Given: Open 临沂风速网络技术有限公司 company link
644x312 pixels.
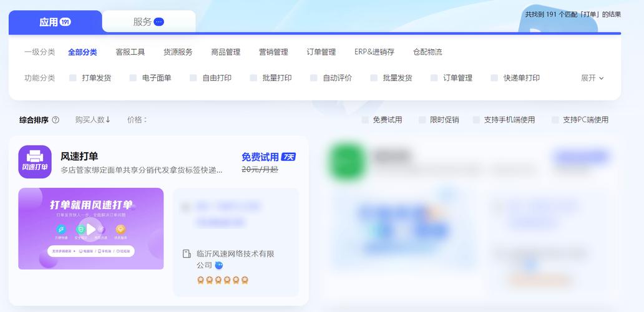Looking at the screenshot, I should coord(235,260).
